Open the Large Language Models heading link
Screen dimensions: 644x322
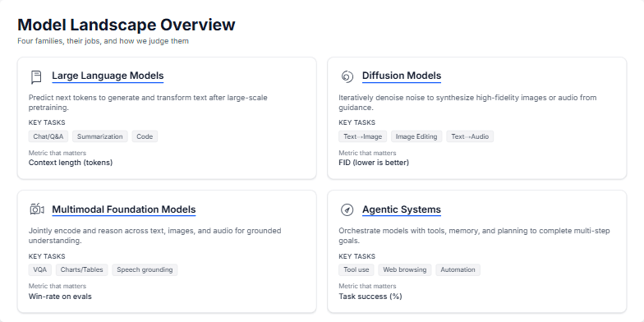click(108, 76)
